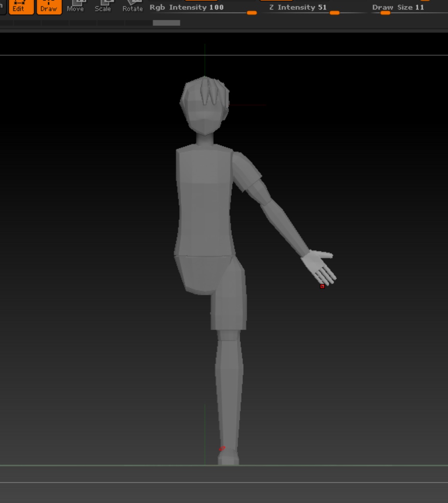Click the Draw Size 11 slider

pos(409,8)
